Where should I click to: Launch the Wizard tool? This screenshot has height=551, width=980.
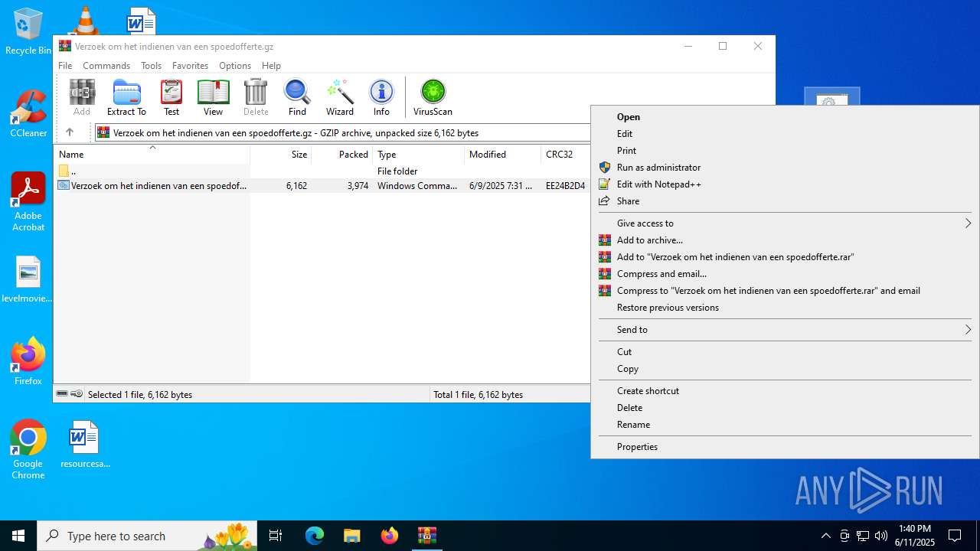coord(340,97)
